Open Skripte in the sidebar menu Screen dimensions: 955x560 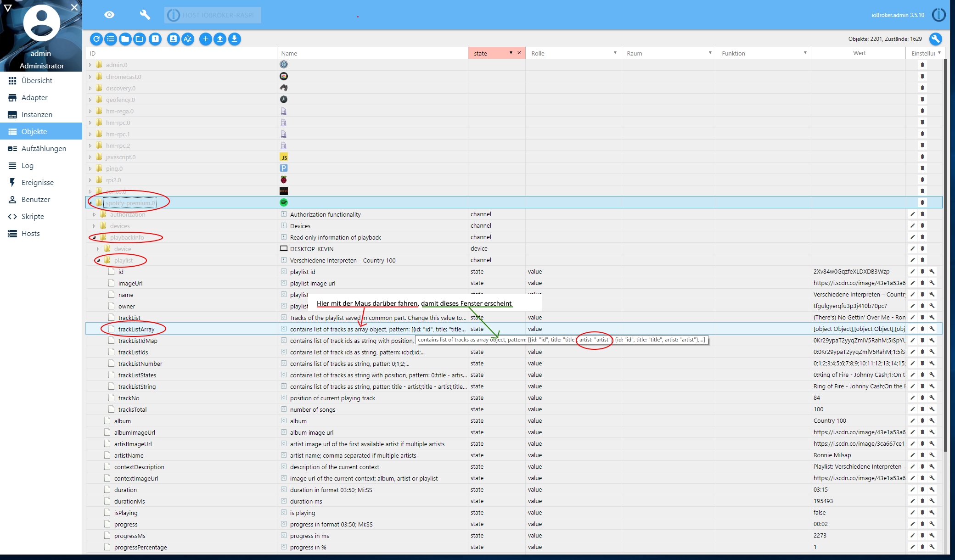point(33,217)
